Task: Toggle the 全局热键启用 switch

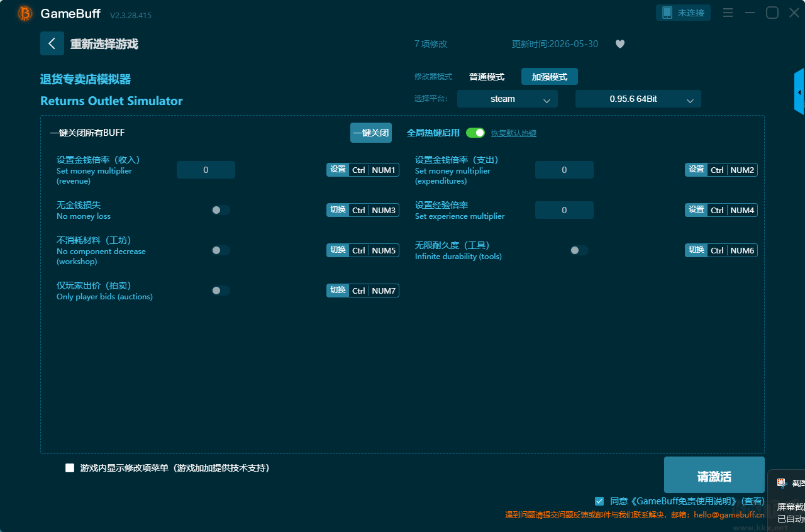Action: tap(475, 133)
